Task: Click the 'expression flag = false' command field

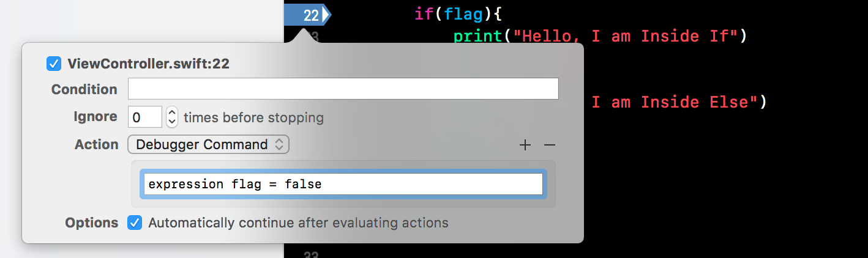Action: 342,184
